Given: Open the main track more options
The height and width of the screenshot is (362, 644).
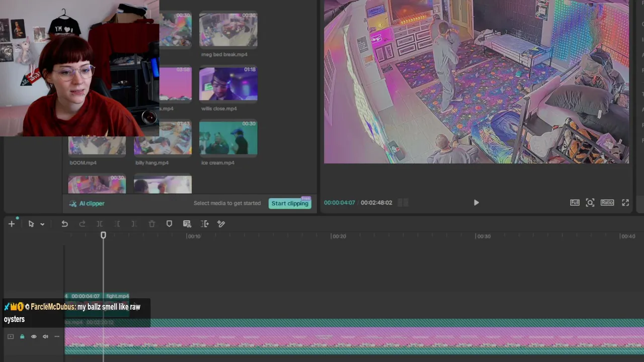Looking at the screenshot, I should (57, 336).
